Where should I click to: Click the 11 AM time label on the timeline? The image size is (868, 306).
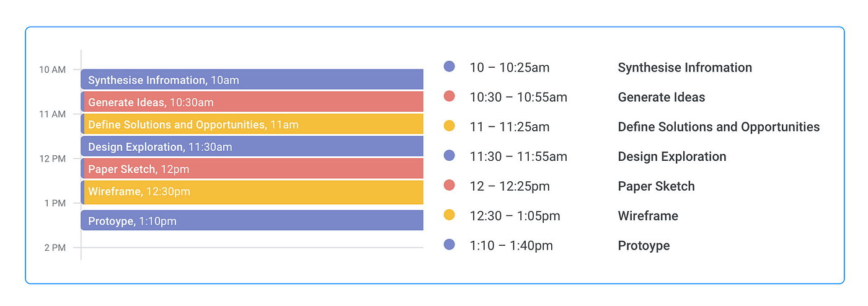click(52, 114)
